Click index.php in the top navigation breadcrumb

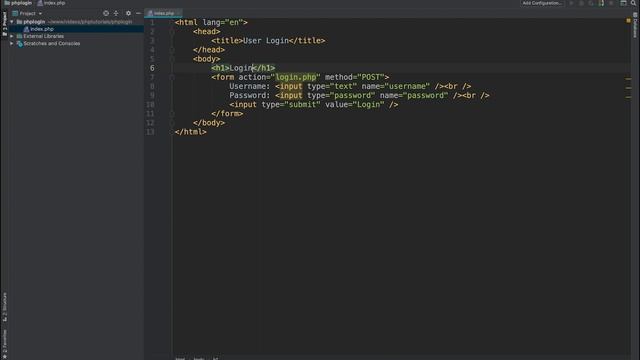click(x=51, y=3)
